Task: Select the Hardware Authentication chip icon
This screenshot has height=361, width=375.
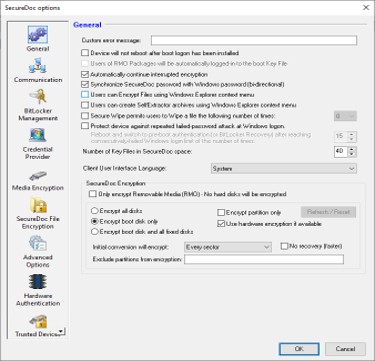Action: coord(38,282)
